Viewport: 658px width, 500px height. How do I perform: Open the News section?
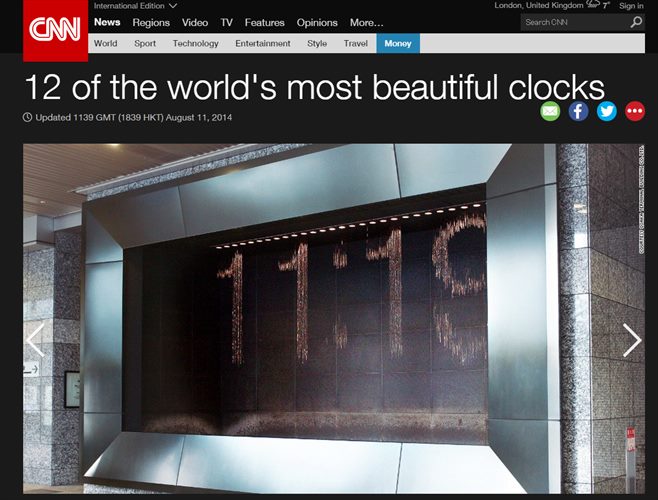107,22
